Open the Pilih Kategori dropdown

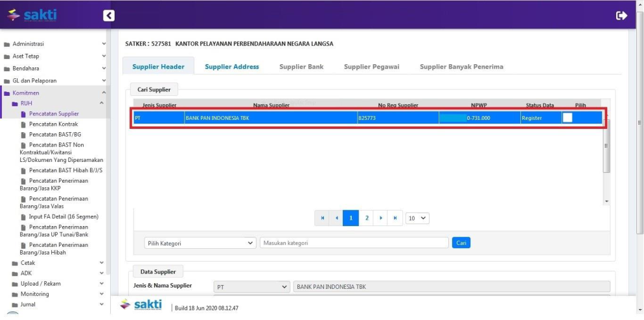200,243
